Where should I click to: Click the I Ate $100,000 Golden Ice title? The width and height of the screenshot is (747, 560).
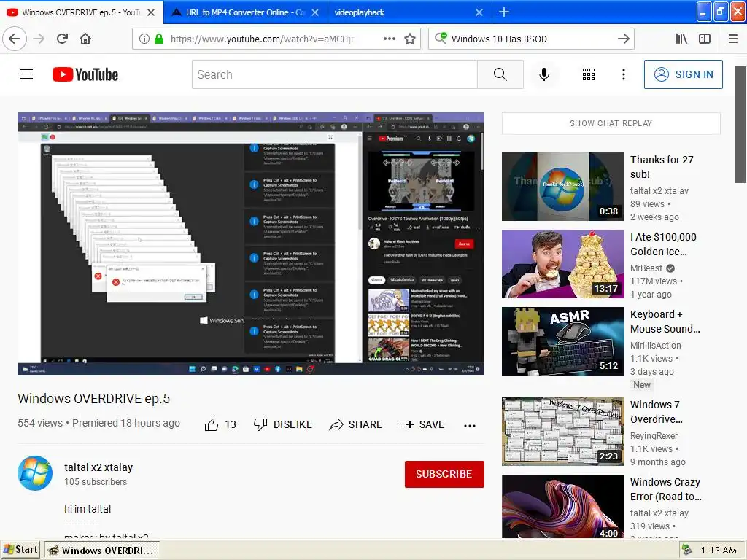coord(663,244)
